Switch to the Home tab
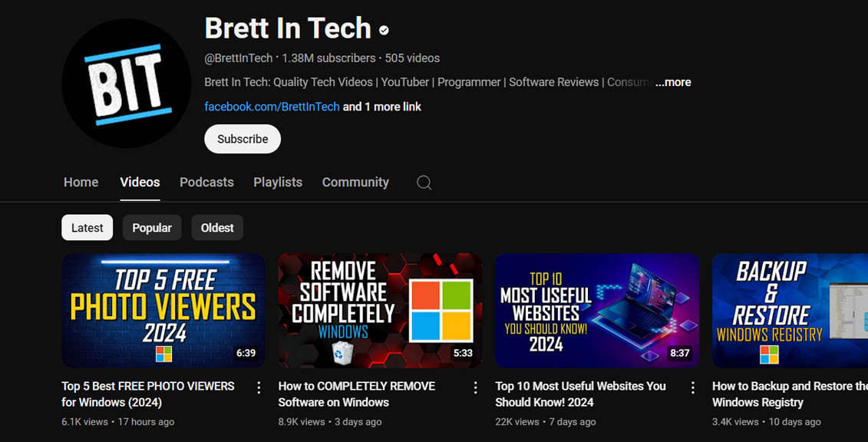 pos(81,183)
